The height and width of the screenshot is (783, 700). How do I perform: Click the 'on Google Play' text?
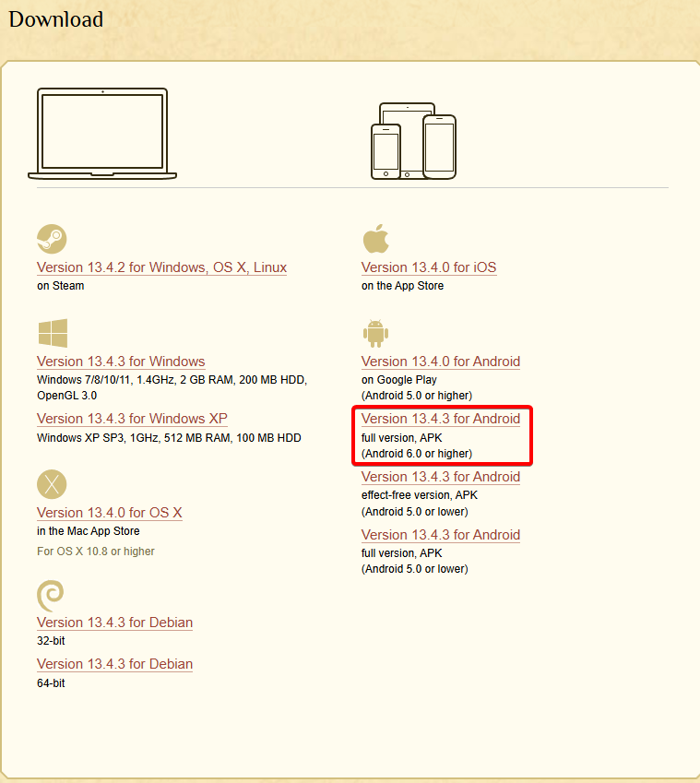point(399,380)
